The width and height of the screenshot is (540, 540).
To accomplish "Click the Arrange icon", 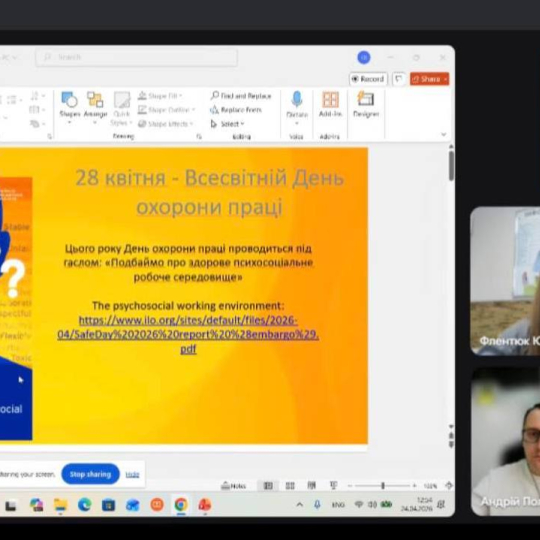I will click(95, 107).
